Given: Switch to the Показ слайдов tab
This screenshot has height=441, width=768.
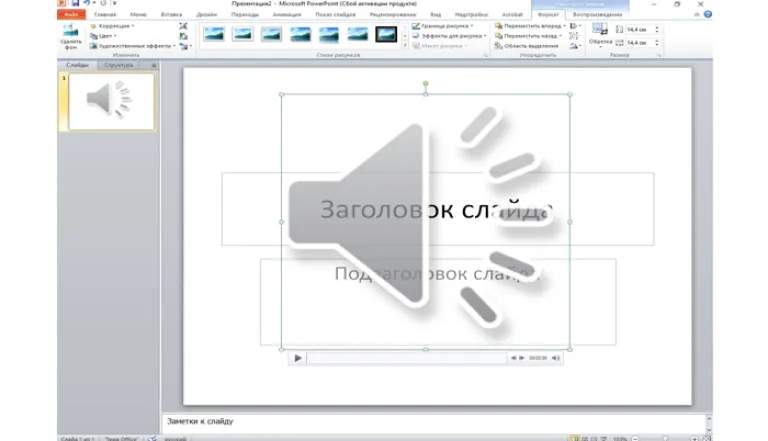Looking at the screenshot, I should [x=336, y=15].
